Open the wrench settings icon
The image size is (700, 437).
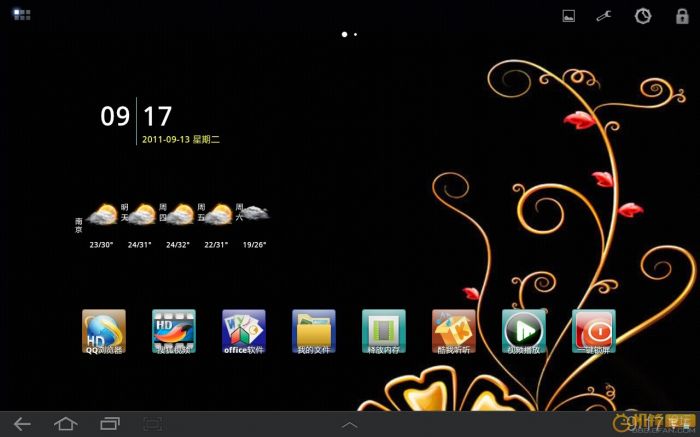click(604, 16)
